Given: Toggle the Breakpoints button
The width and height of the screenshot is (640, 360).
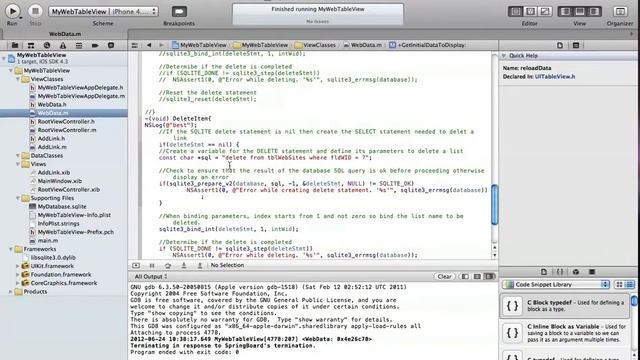Looking at the screenshot, I should pyautogui.click(x=179, y=11).
